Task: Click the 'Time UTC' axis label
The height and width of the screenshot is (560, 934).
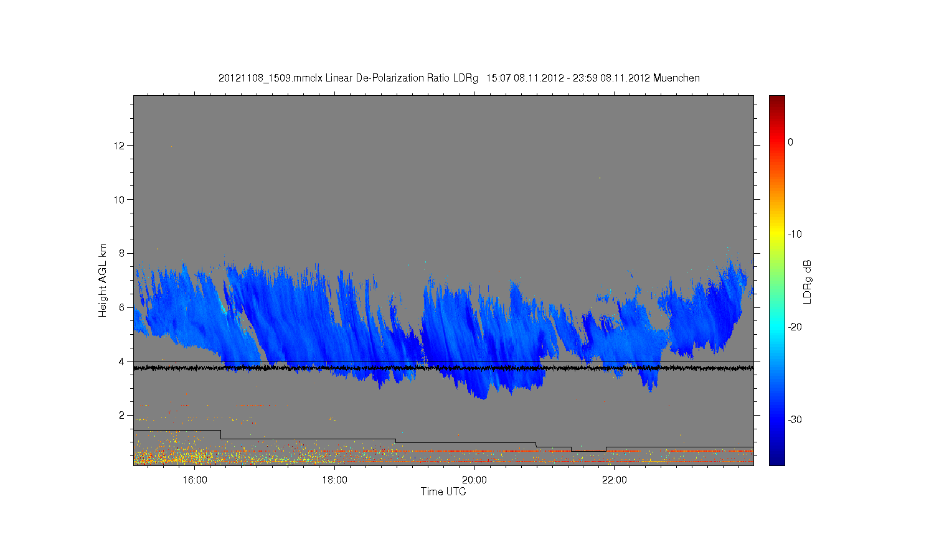Action: pos(443,492)
